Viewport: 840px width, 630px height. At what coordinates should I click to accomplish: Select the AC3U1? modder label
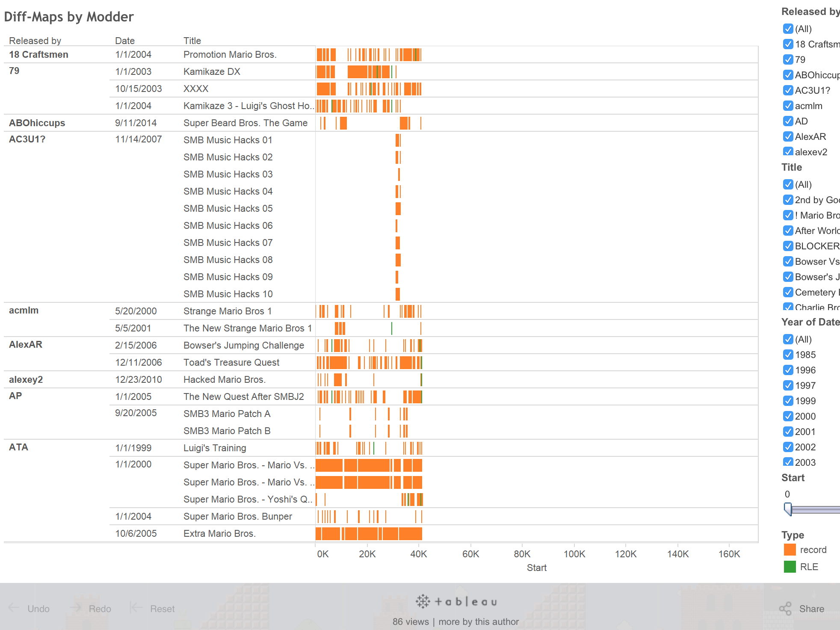click(x=27, y=139)
